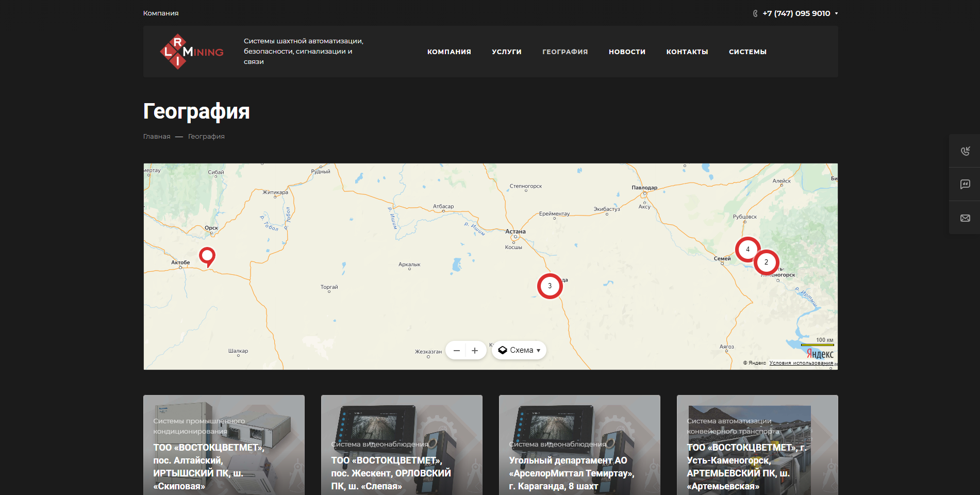The height and width of the screenshot is (495, 980).
Task: Click the Яндекс logo on the map
Action: (820, 354)
